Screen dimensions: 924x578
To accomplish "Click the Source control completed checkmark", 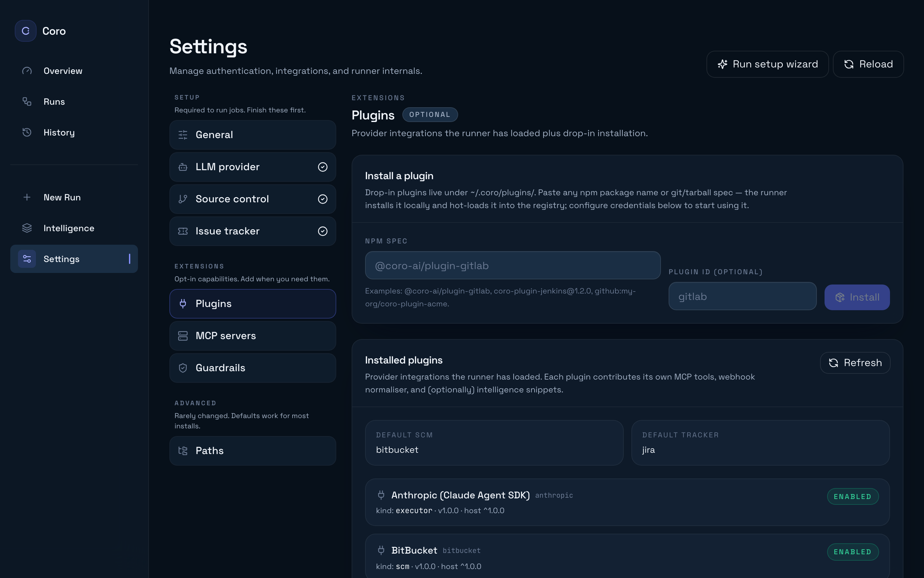I will (323, 199).
